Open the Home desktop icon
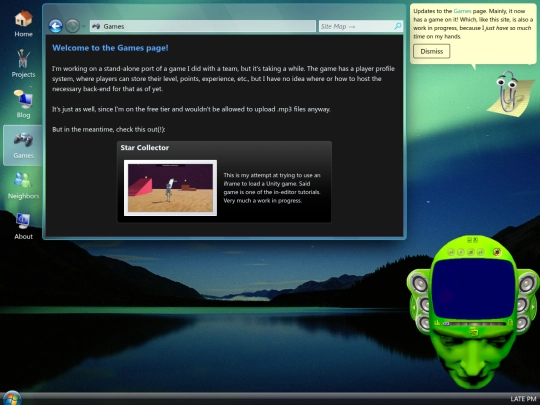Viewport: 540px width, 405px height. coord(23,23)
